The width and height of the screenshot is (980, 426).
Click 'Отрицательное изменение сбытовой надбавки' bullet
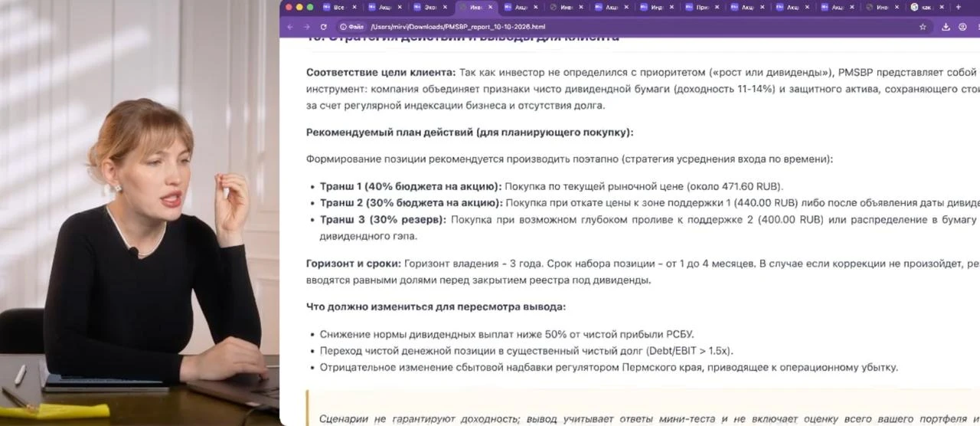tap(608, 368)
